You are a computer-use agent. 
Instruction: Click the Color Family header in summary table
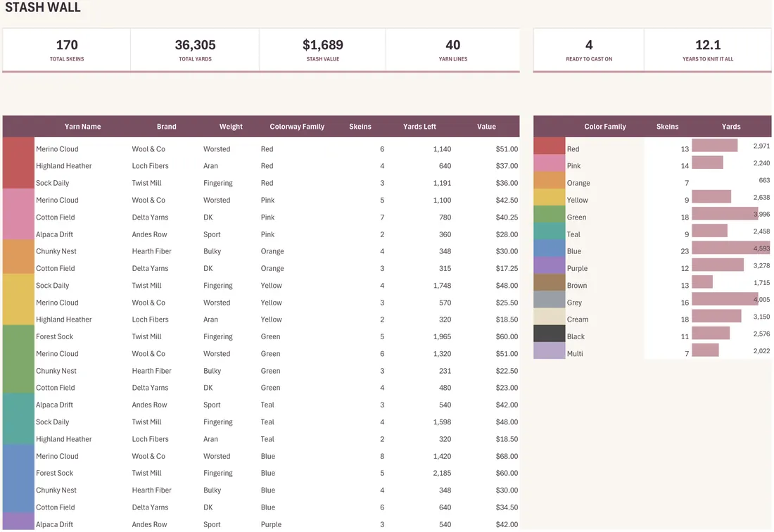(x=605, y=127)
